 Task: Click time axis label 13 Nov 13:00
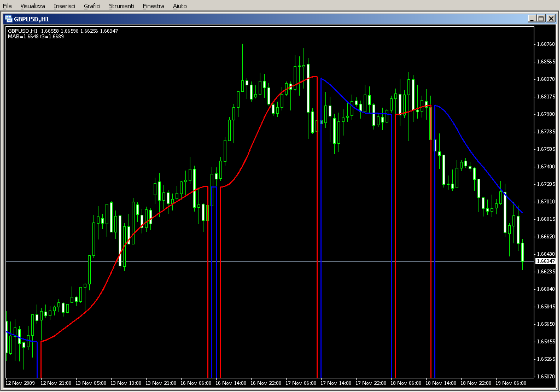[126, 383]
